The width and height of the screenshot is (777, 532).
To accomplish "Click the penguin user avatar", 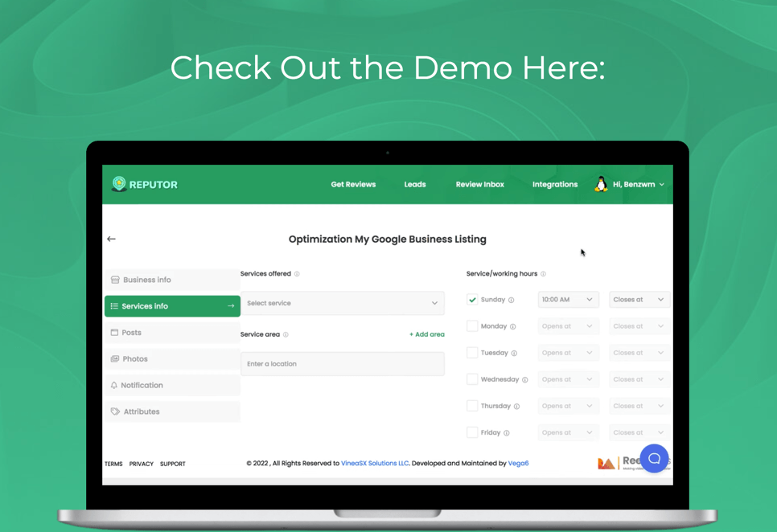I will coord(601,184).
